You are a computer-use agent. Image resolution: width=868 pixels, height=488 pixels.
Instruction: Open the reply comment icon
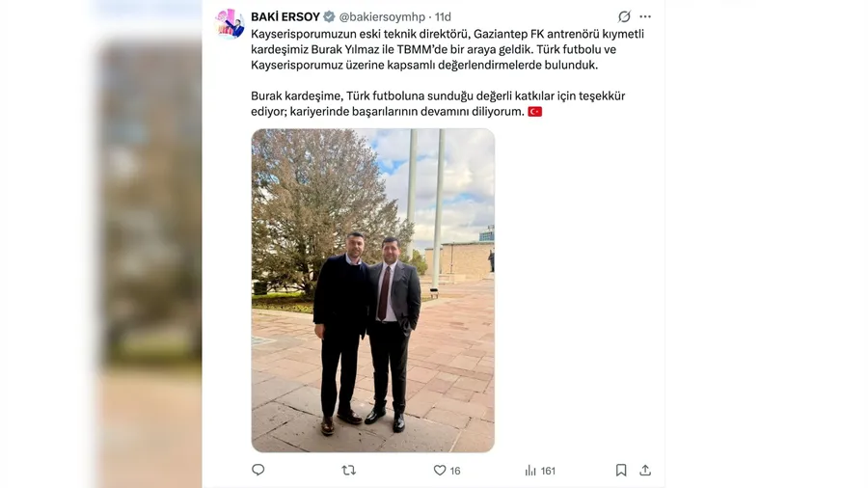(x=258, y=470)
